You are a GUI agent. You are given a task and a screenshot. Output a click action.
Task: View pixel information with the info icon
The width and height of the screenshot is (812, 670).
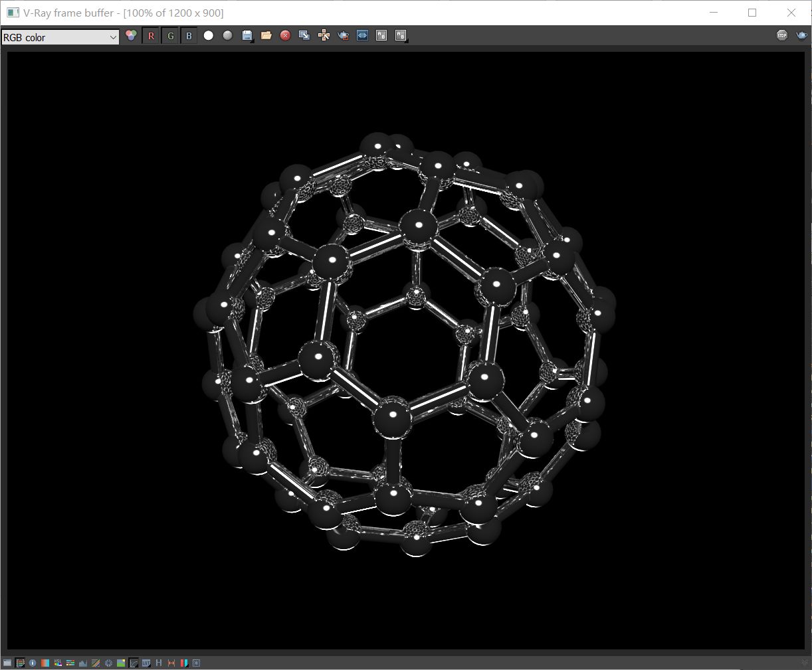click(x=33, y=663)
